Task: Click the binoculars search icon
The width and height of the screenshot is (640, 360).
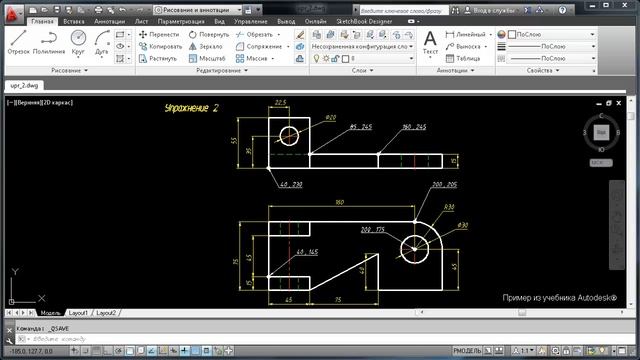Action: pos(456,10)
